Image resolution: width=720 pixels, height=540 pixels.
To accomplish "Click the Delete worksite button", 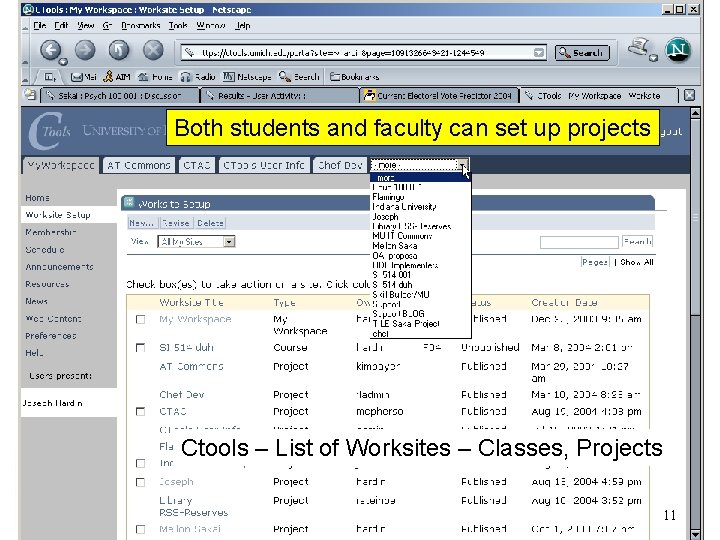I will [210, 223].
